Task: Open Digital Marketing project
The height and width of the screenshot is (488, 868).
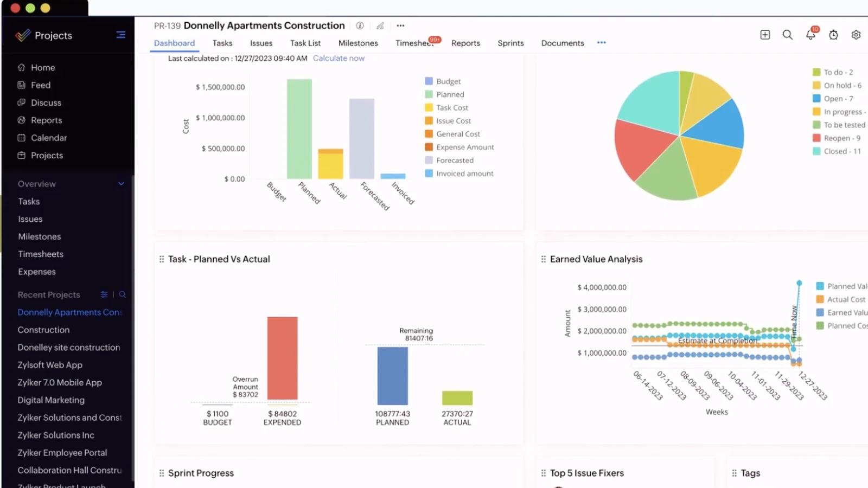Action: click(51, 400)
